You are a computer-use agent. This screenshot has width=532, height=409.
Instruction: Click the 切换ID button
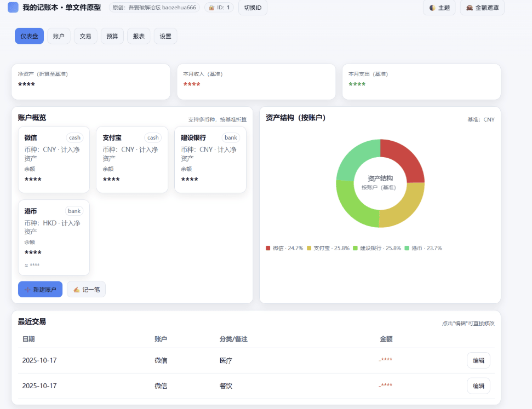tap(252, 8)
